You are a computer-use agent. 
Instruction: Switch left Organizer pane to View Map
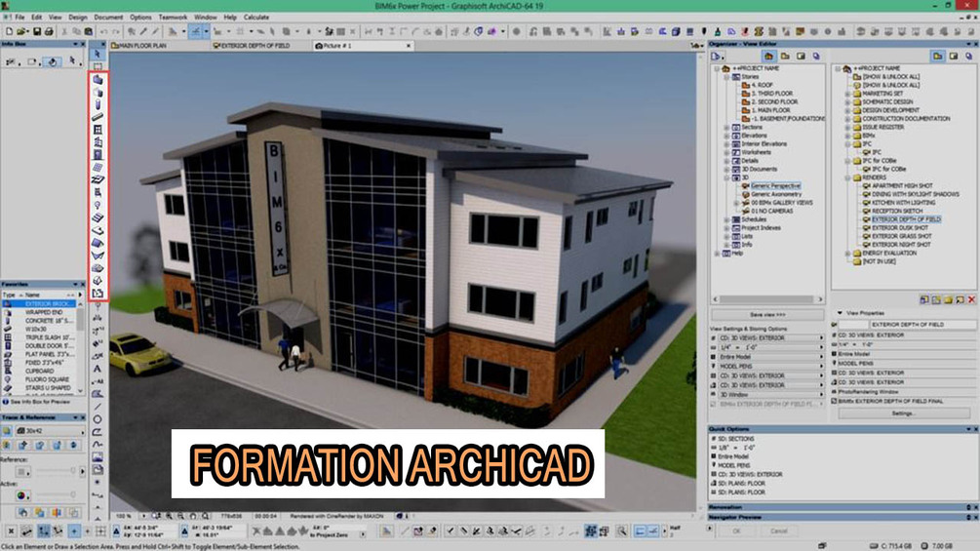pos(785,57)
